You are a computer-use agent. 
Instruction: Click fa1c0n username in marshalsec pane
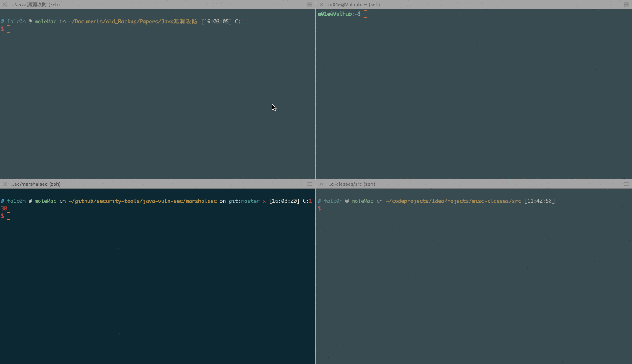[16, 201]
